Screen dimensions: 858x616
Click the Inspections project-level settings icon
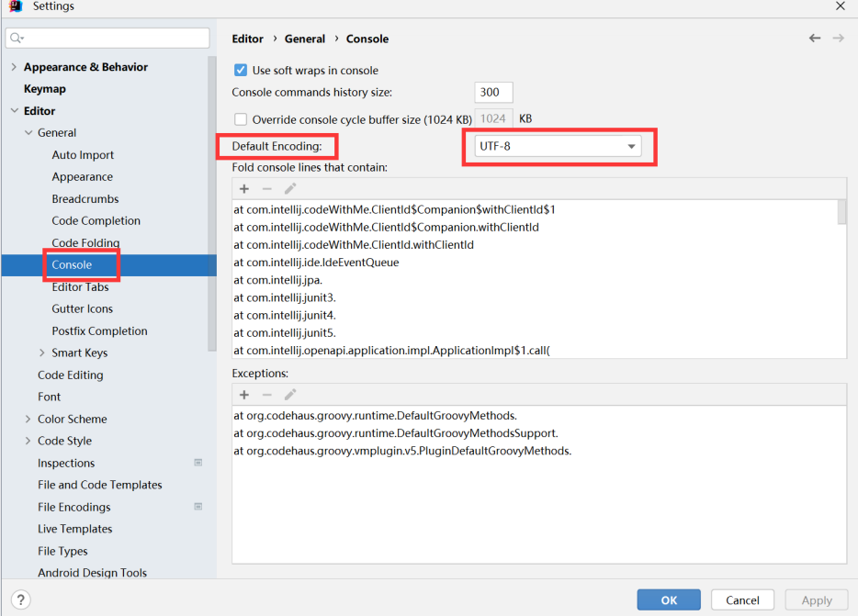tap(198, 463)
